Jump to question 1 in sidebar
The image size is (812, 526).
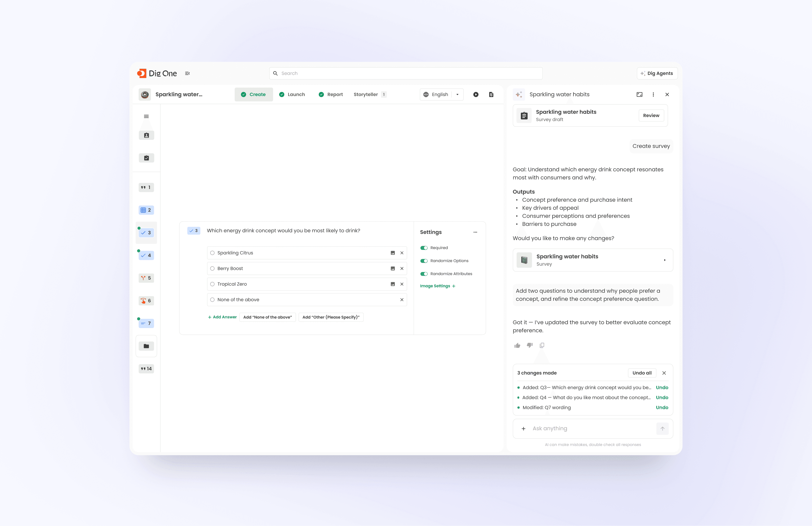point(146,187)
